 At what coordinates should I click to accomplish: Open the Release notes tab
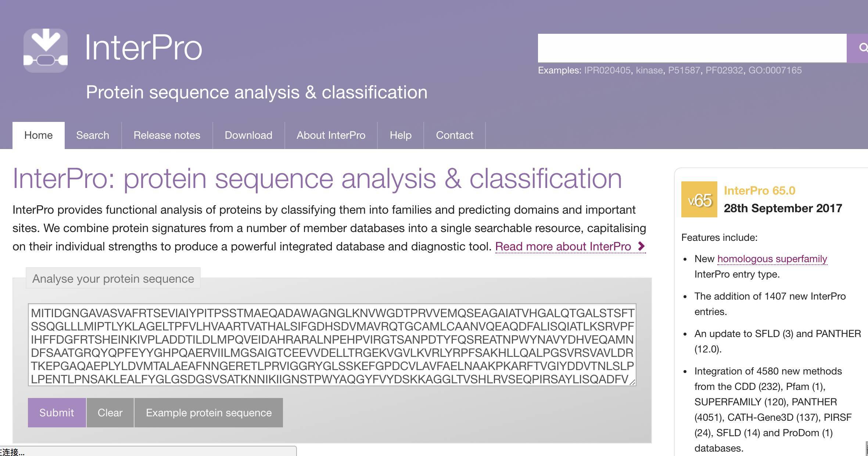[167, 135]
